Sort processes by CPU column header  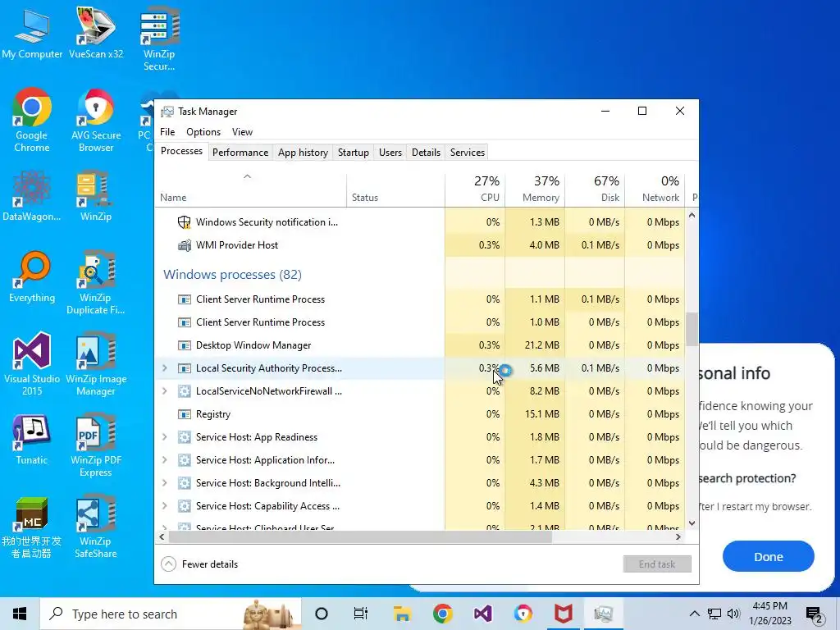[x=475, y=189]
